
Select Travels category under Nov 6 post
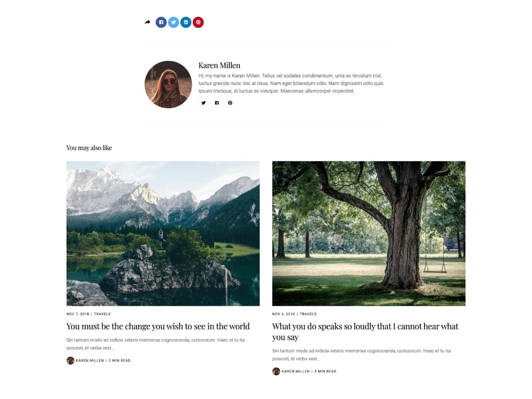(x=308, y=314)
